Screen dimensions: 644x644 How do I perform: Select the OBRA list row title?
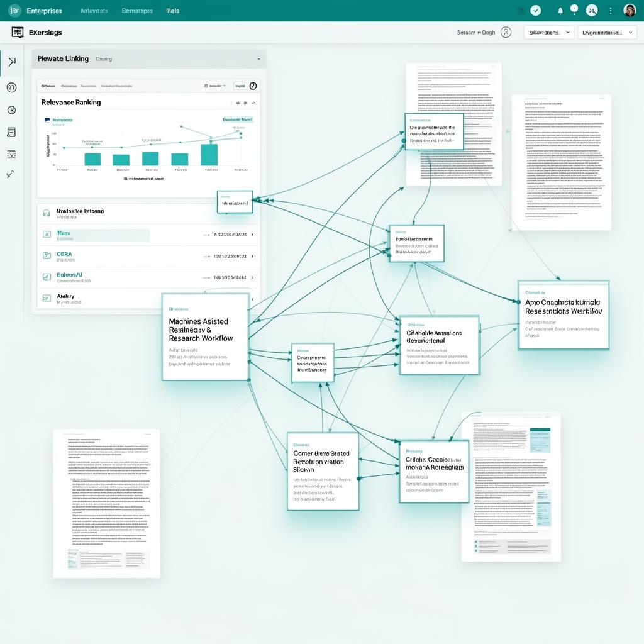pyautogui.click(x=65, y=254)
